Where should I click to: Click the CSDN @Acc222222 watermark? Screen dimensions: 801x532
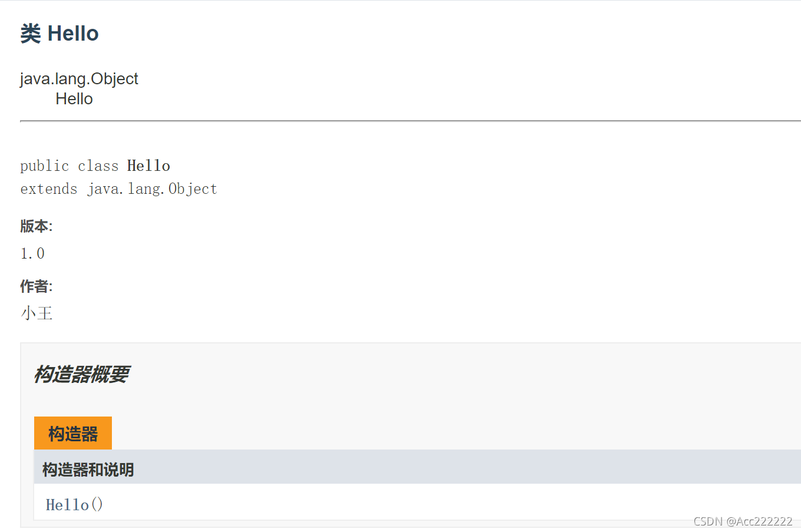coord(743,521)
